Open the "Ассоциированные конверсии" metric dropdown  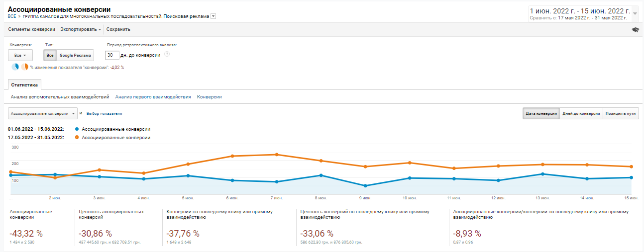[43, 113]
